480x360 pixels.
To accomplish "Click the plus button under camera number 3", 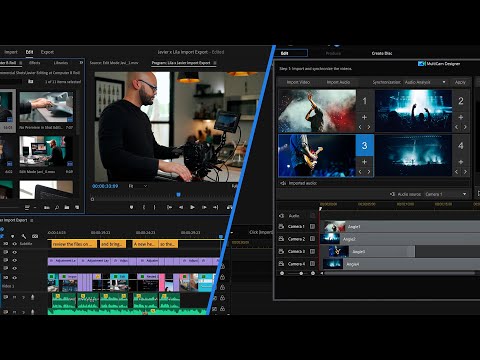I will point(364,162).
